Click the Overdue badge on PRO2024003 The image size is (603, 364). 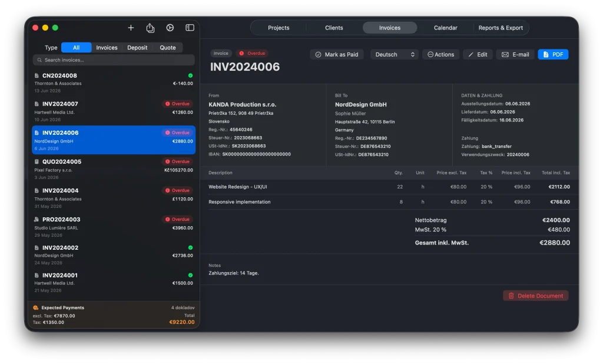pos(177,219)
